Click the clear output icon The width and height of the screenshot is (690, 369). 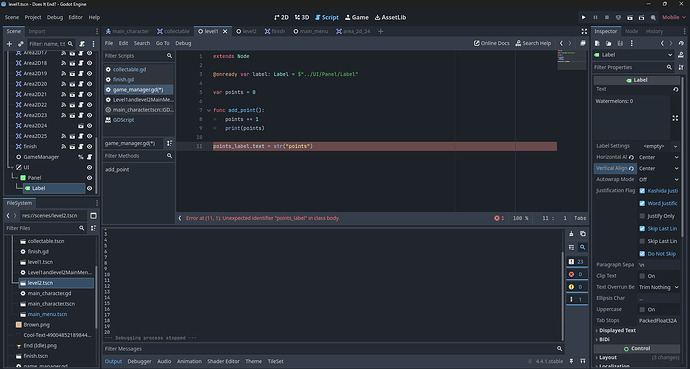pyautogui.click(x=571, y=234)
